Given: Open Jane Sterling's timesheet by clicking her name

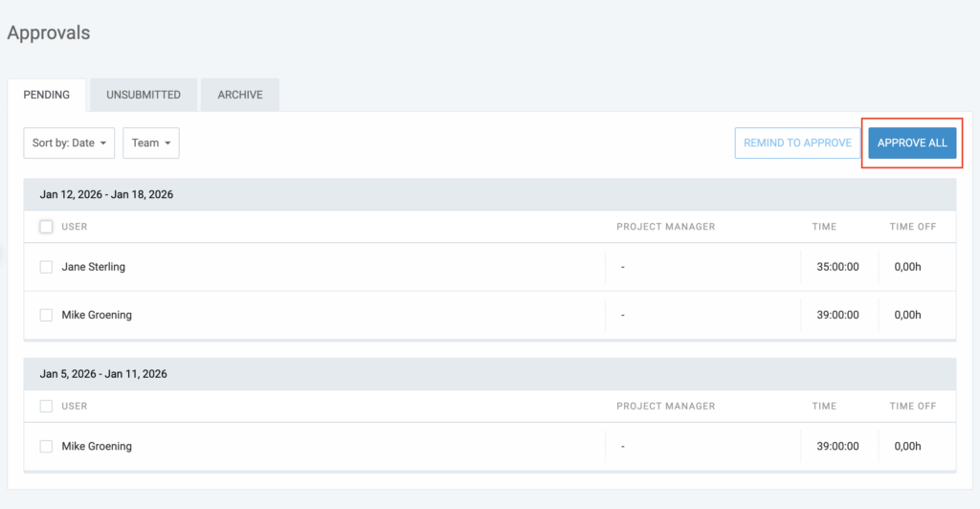Looking at the screenshot, I should point(94,267).
